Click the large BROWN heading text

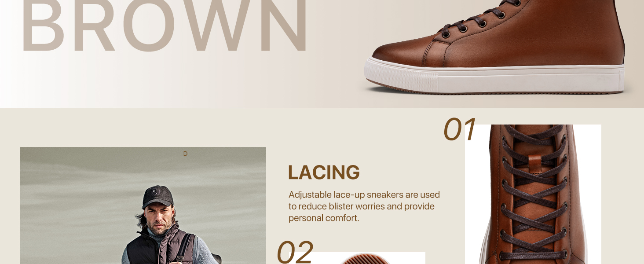click(164, 26)
